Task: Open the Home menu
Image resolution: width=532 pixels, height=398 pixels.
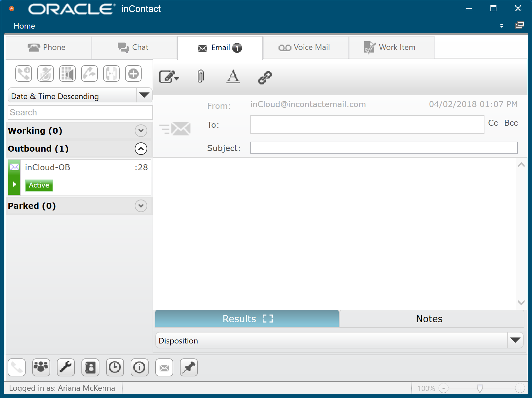Action: pyautogui.click(x=24, y=26)
